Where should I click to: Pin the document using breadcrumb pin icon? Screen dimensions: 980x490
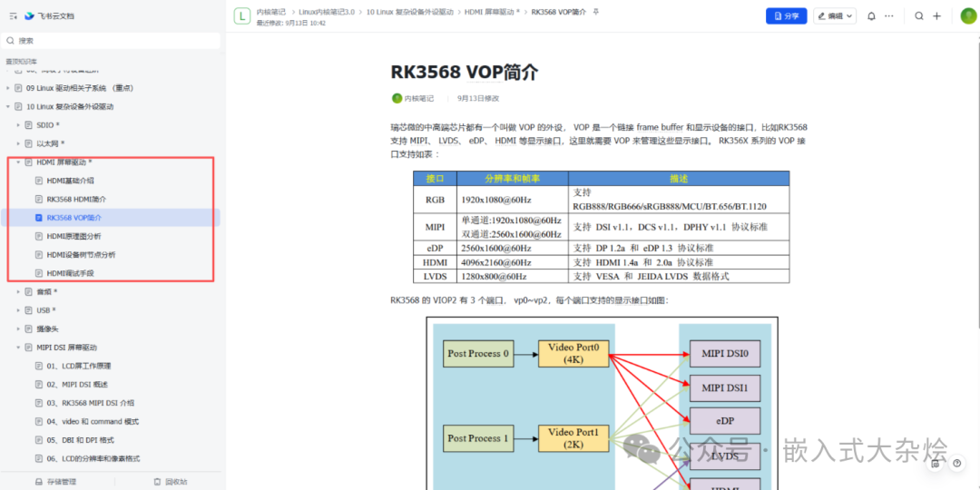[595, 11]
